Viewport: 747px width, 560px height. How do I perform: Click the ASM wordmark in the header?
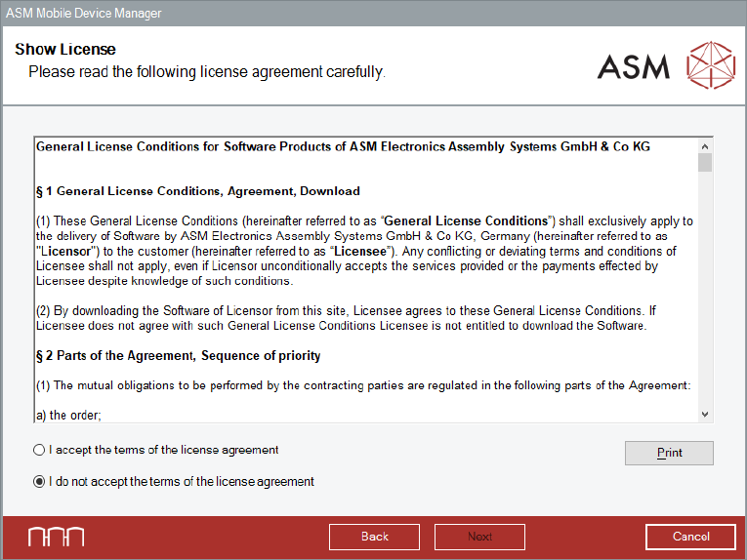[x=634, y=66]
